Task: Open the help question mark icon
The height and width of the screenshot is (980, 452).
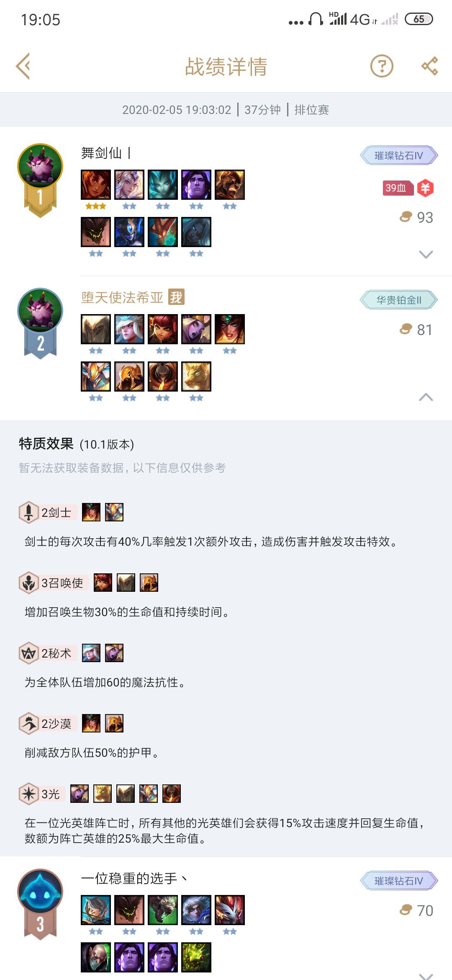Action: pyautogui.click(x=382, y=66)
